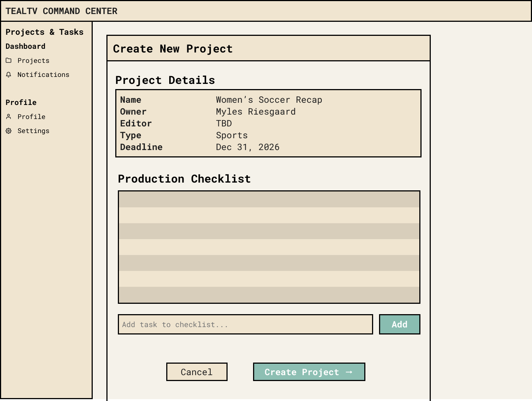This screenshot has width=532, height=401.
Task: Click the Create Project button
Action: (x=309, y=372)
